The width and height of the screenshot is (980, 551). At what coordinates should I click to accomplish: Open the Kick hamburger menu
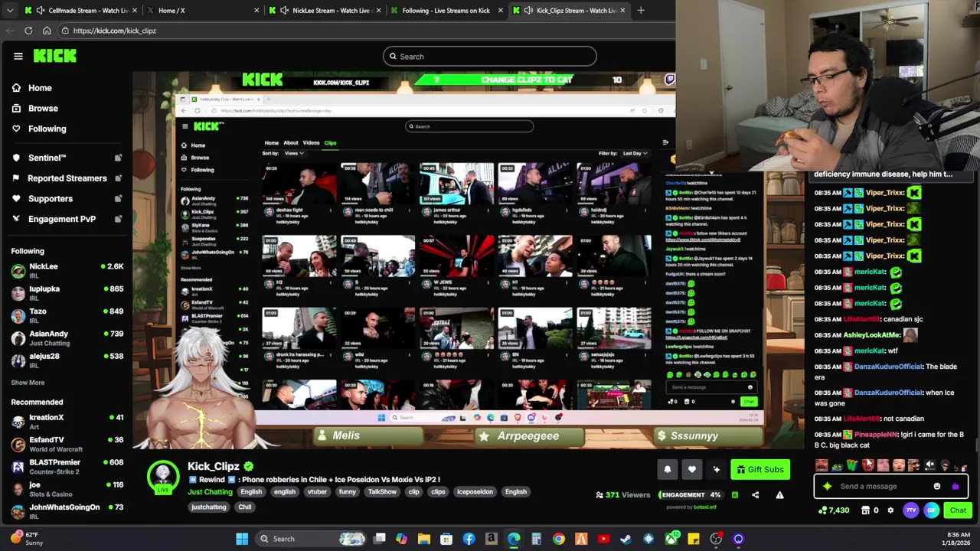[x=18, y=56]
